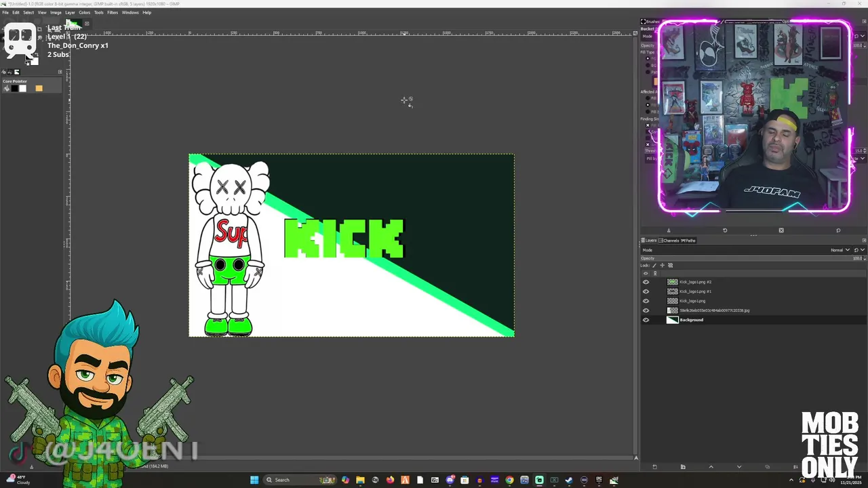Screen dimensions: 868x488
Task: Click the restore tool preset icon
Action: [x=724, y=230]
